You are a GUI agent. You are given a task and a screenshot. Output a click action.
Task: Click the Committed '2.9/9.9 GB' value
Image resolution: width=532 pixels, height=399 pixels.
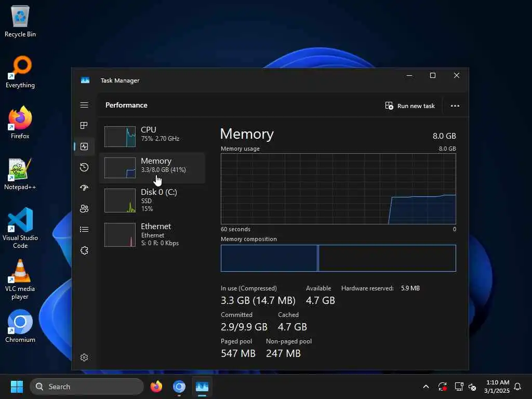point(244,327)
